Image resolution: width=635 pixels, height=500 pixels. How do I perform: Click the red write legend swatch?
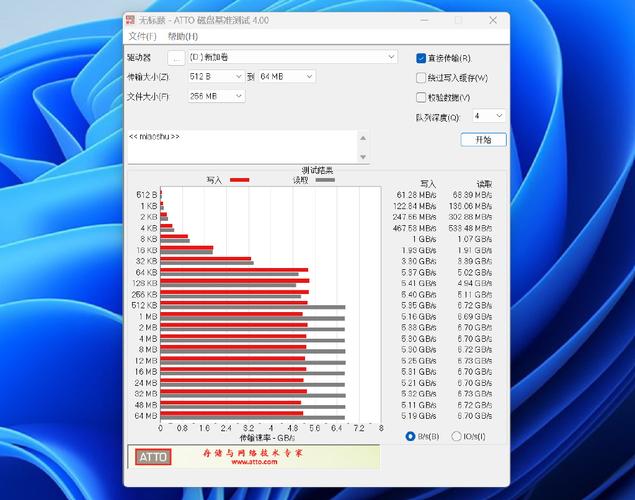point(239,180)
